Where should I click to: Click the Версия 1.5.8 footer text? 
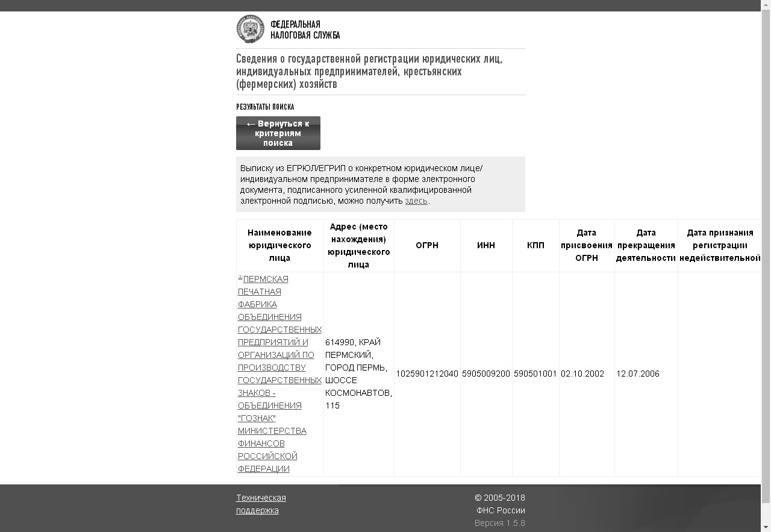click(x=500, y=523)
